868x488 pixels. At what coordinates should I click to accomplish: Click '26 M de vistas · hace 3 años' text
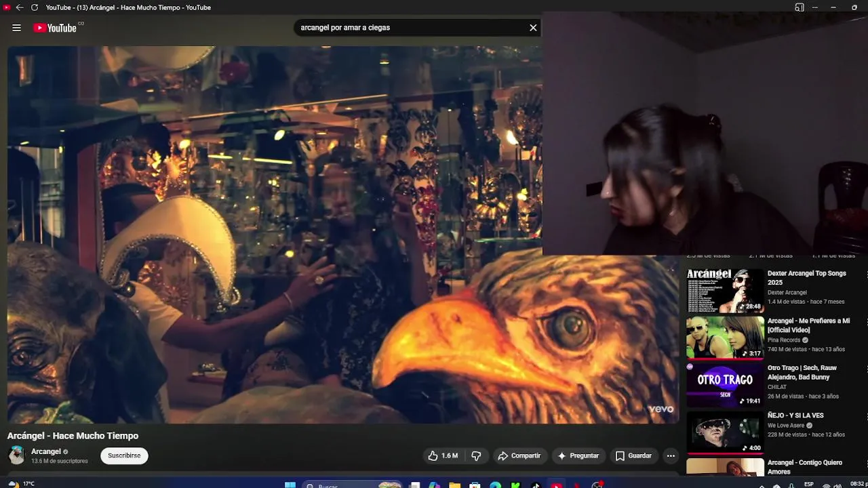point(803,396)
